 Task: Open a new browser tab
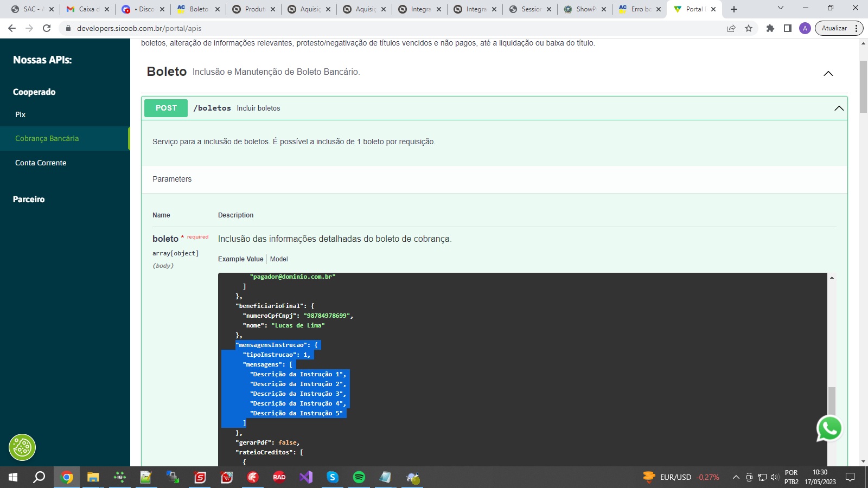(x=734, y=9)
